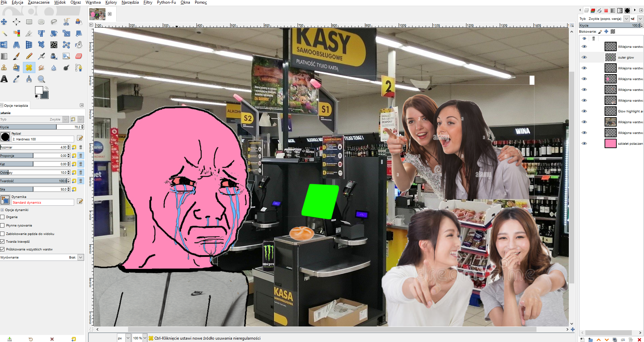Select the Airbrush tool

41,56
